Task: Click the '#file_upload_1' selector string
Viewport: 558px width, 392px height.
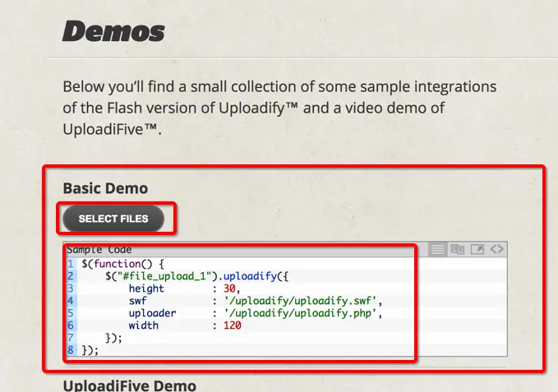Action: (164, 276)
